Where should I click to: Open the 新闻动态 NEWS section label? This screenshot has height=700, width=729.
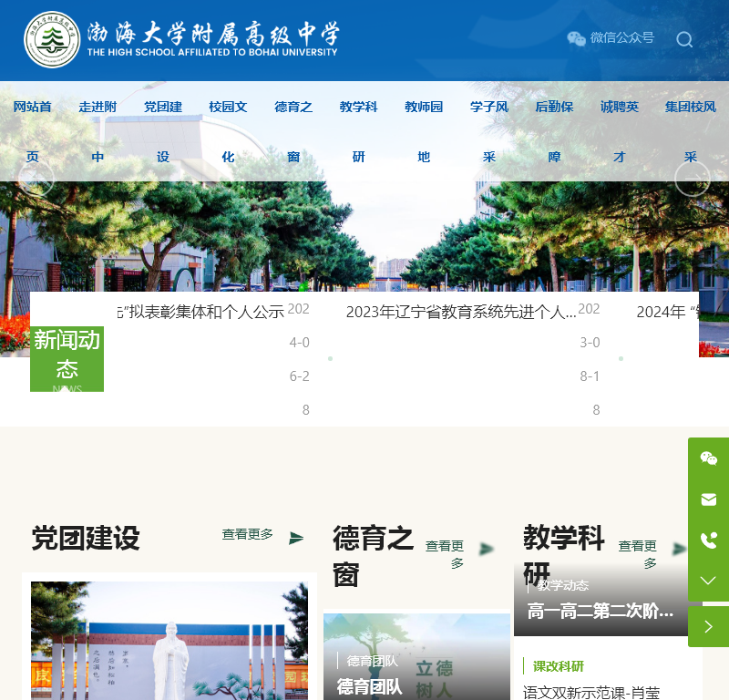coord(66,358)
